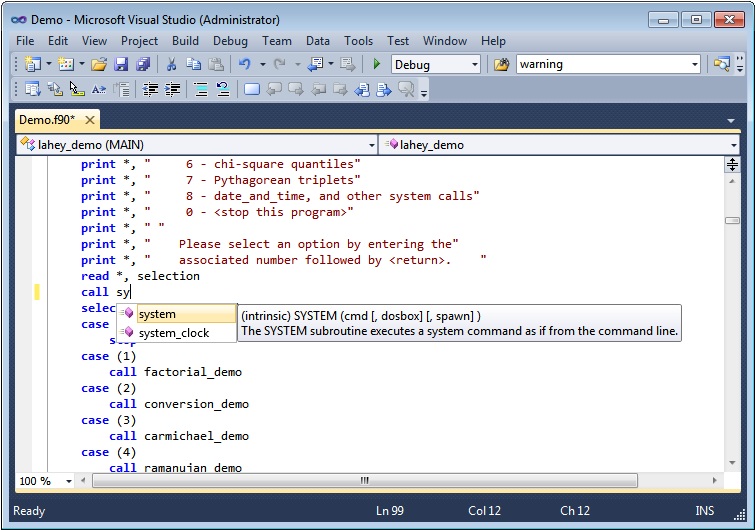
Task: Open the Team menu
Action: pos(277,41)
